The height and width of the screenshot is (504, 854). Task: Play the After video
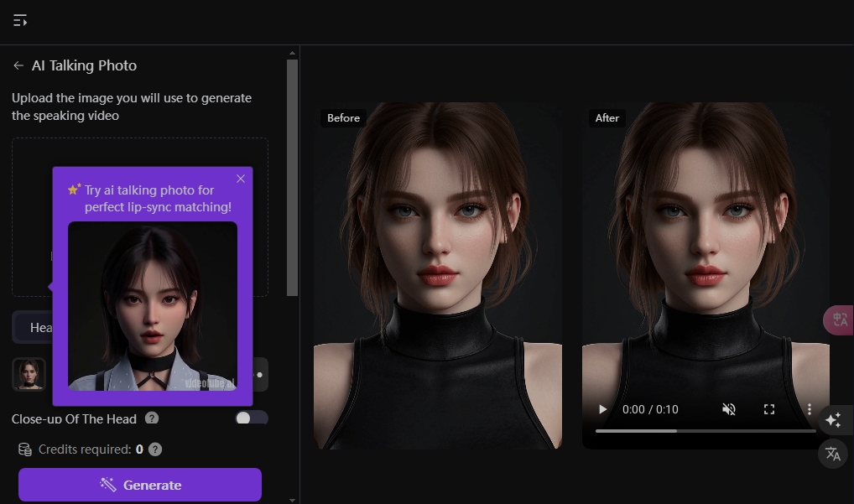602,409
